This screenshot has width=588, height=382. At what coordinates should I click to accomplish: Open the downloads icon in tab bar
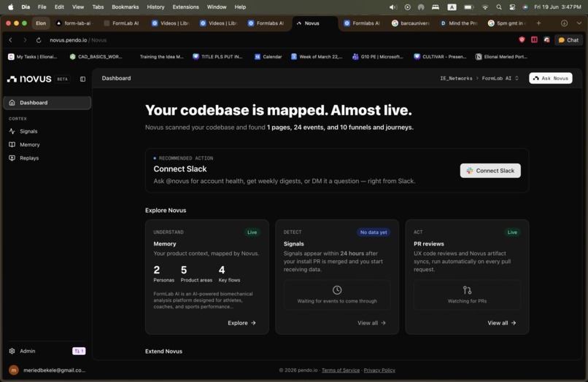click(x=564, y=23)
